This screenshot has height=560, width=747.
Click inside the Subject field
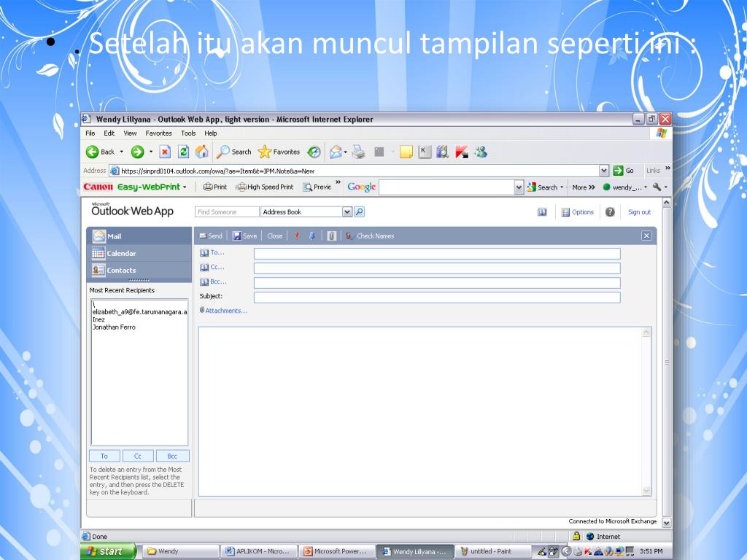(437, 297)
